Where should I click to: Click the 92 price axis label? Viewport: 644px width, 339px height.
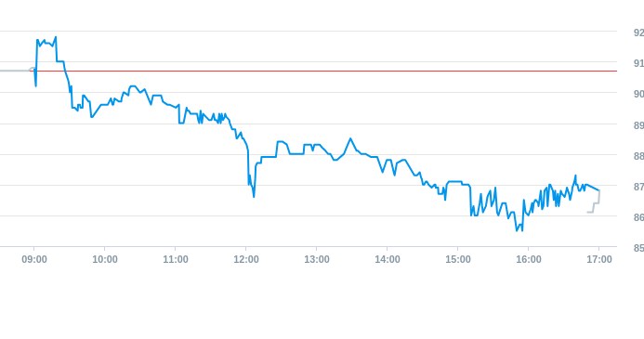click(x=638, y=33)
